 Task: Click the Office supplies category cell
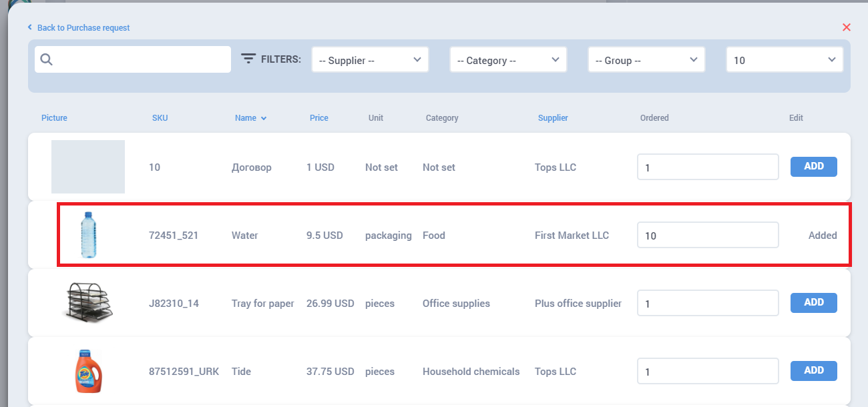point(456,304)
